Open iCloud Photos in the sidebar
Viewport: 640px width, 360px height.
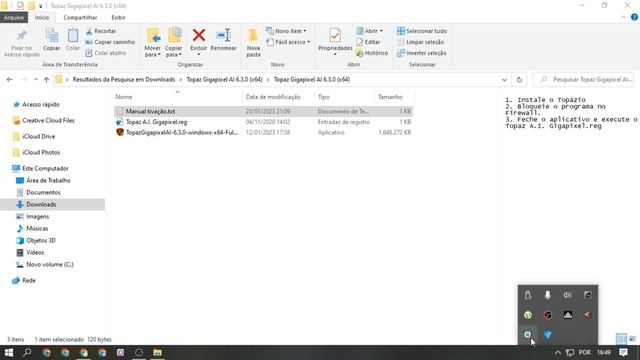pos(41,152)
